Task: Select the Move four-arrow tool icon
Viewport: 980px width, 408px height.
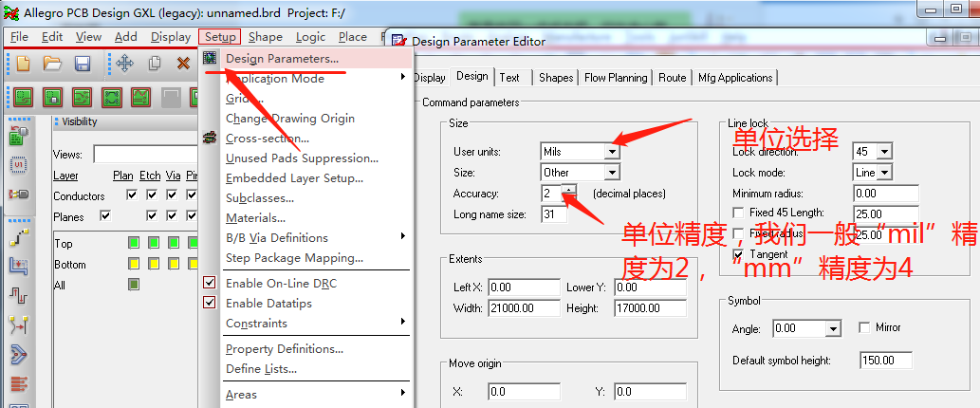Action: tap(124, 64)
